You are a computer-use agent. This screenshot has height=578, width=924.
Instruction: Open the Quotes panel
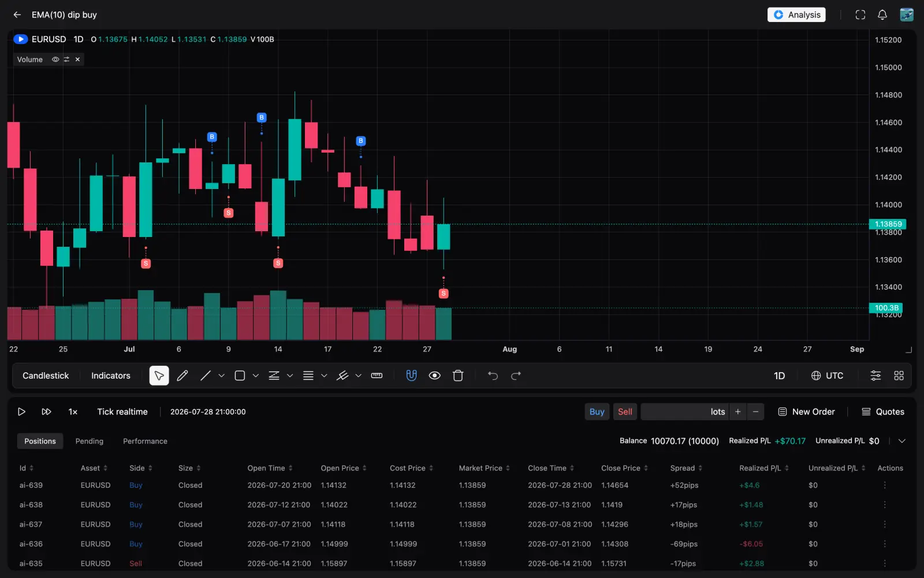click(x=883, y=412)
